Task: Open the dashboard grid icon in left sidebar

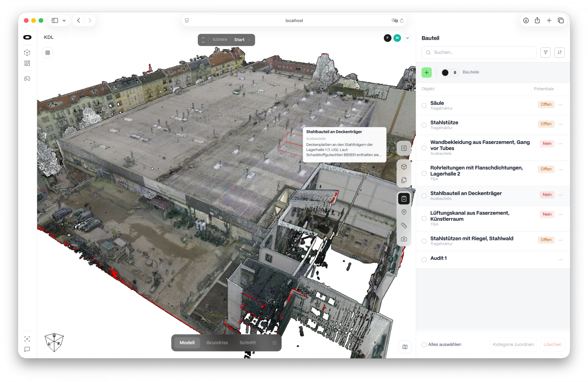Action: coord(27,63)
